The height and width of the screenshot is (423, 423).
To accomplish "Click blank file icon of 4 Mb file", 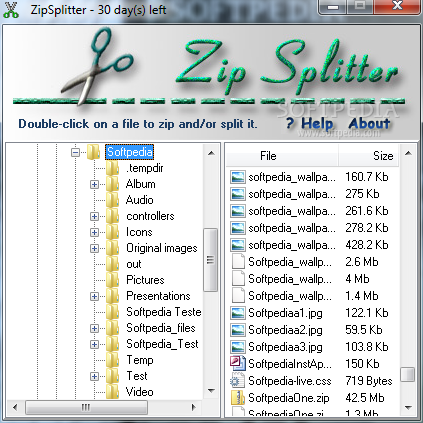I will (238, 279).
